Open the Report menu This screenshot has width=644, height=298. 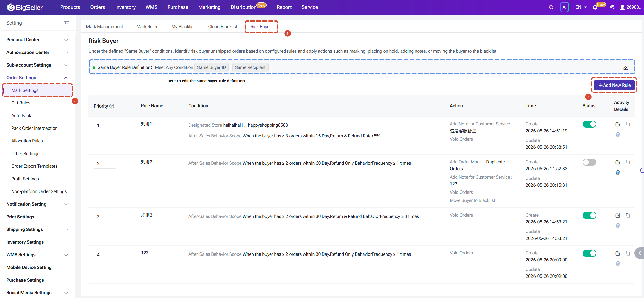284,7
